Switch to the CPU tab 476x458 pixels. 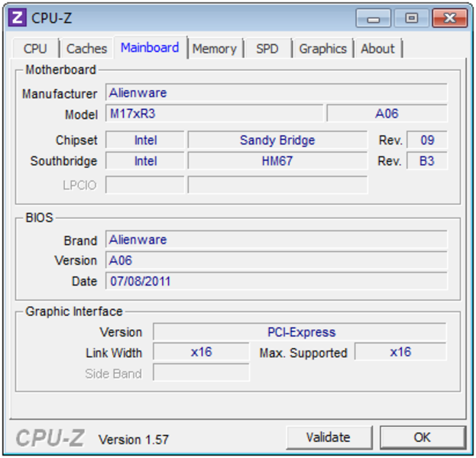(x=35, y=49)
